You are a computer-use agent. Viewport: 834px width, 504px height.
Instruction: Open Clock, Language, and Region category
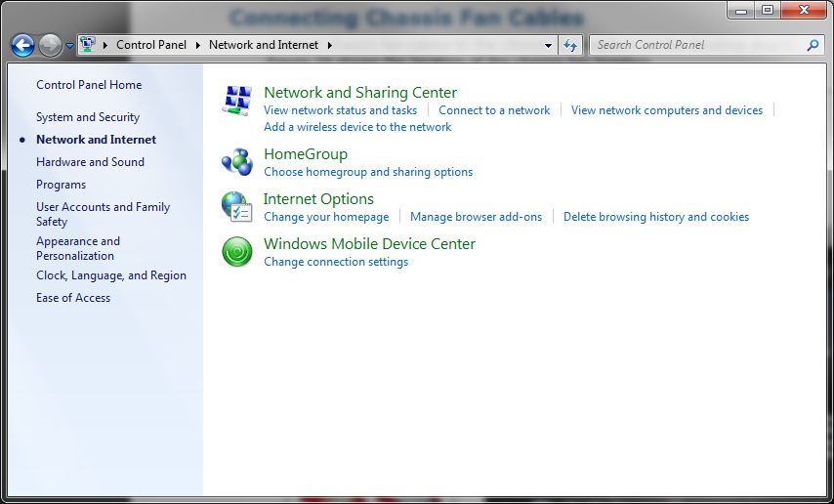click(x=111, y=275)
